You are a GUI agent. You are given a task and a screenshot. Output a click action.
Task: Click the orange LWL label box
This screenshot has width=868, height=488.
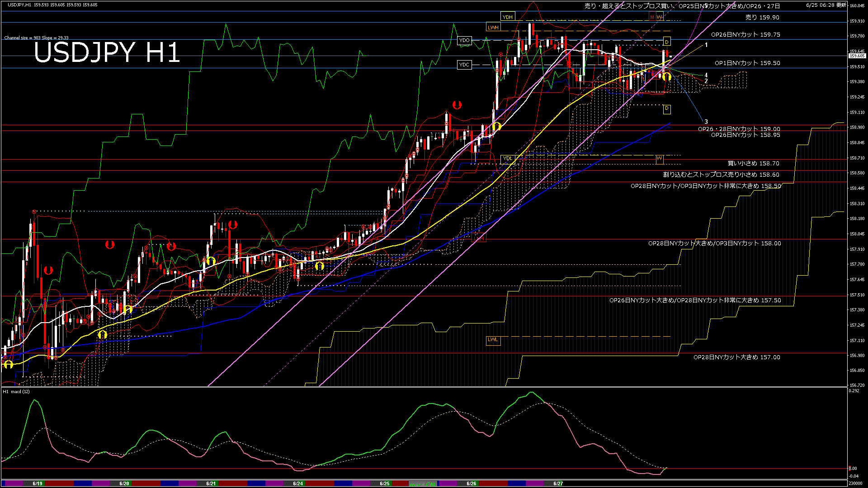click(493, 340)
